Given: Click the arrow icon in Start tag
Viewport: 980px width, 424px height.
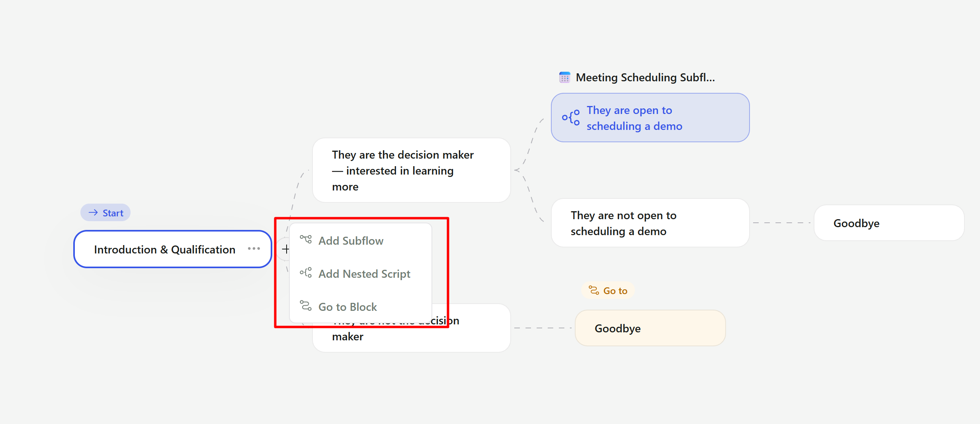Looking at the screenshot, I should 93,213.
